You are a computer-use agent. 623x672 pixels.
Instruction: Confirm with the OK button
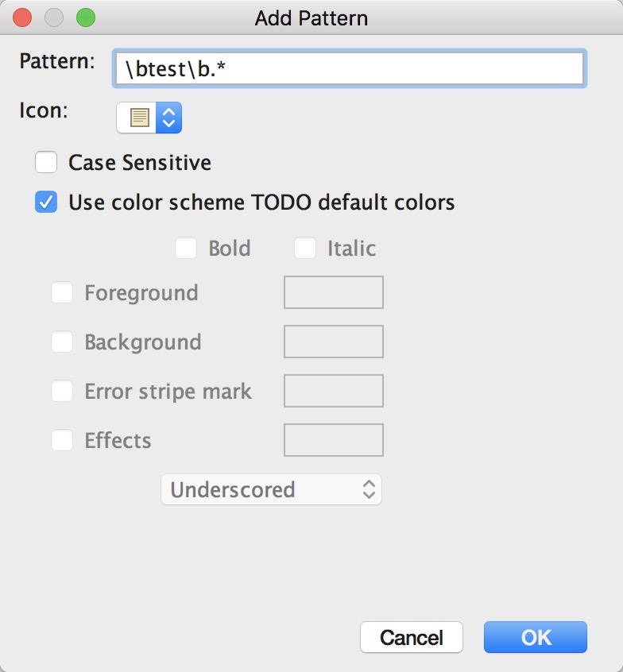point(536,637)
